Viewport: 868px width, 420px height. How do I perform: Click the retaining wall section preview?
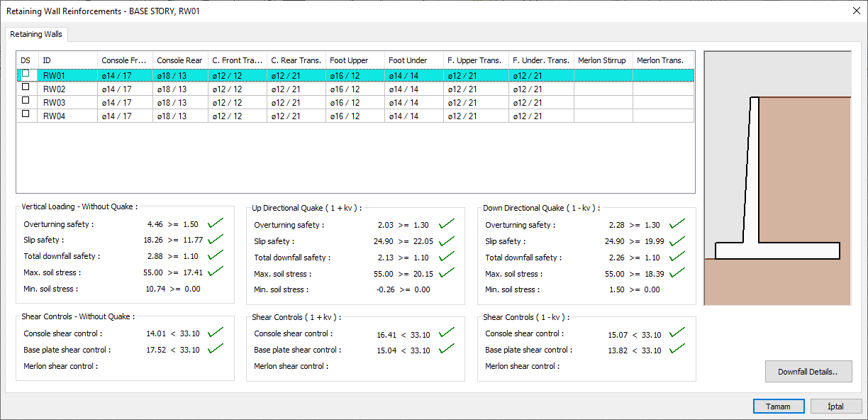tap(777, 179)
